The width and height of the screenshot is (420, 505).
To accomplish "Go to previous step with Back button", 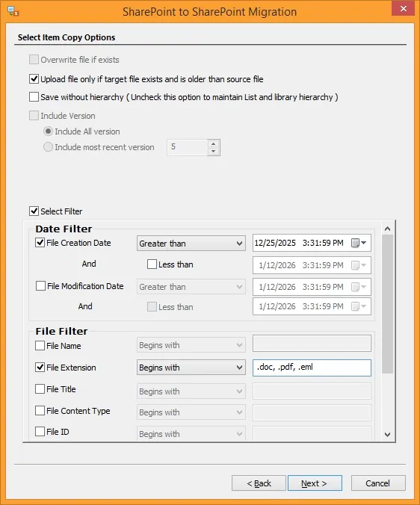I will pos(259,483).
